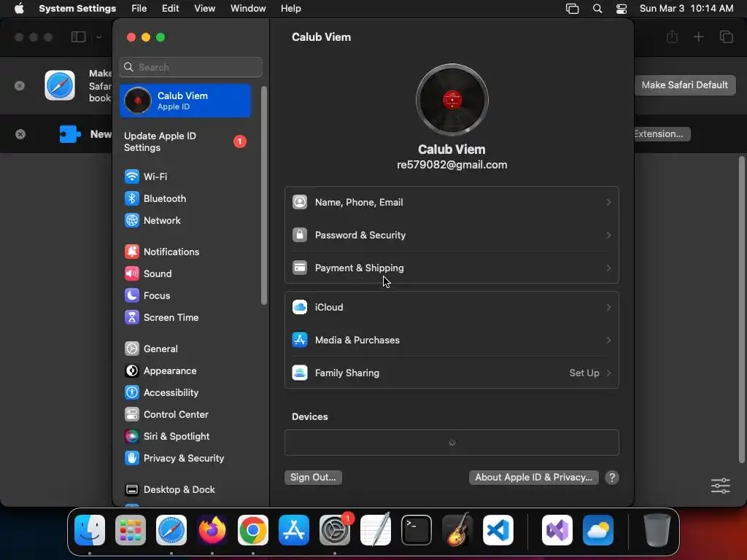The height and width of the screenshot is (560, 747).
Task: Launch Finder from the Dock
Action: [x=90, y=530]
